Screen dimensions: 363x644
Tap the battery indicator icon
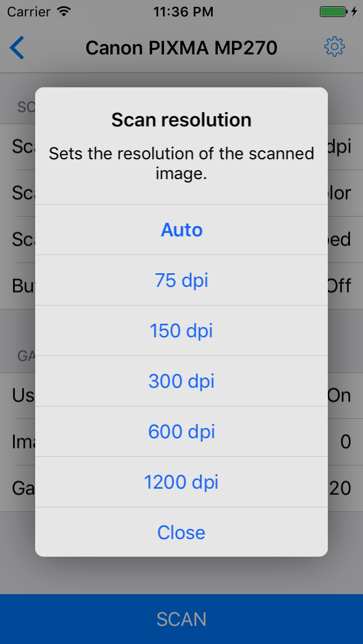(x=333, y=11)
